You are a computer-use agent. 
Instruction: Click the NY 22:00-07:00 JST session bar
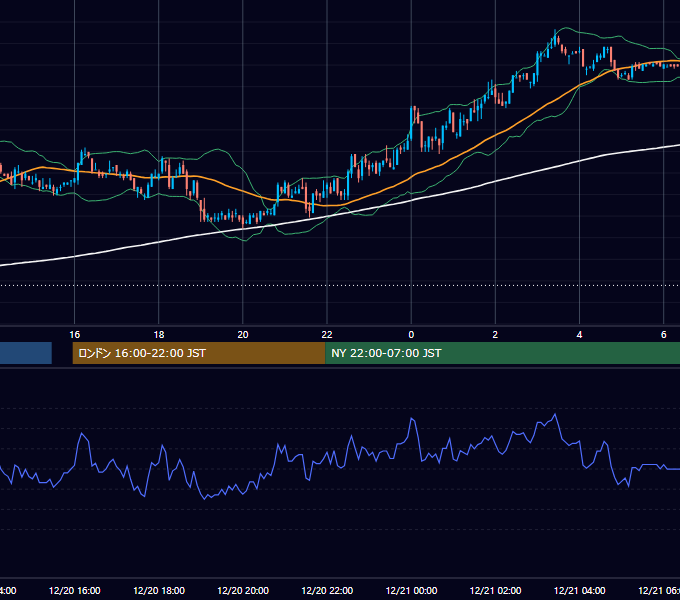[x=502, y=353]
